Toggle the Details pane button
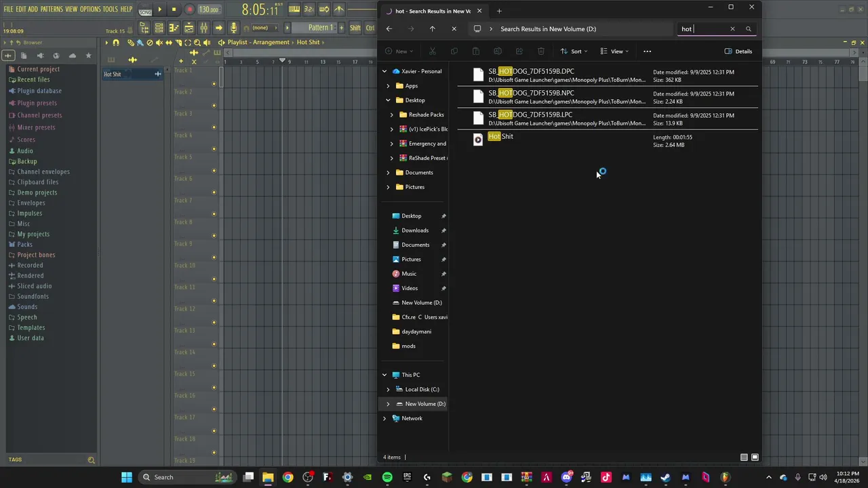 [x=738, y=52]
